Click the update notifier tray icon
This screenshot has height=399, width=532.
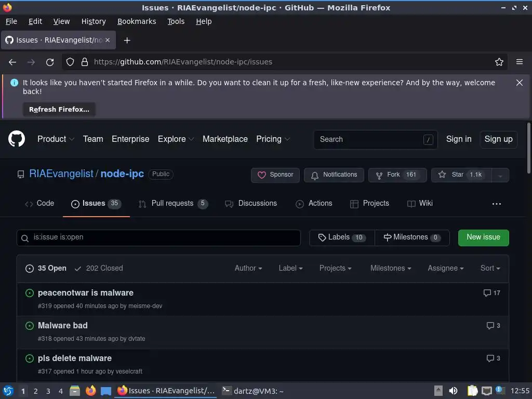[x=500, y=390]
